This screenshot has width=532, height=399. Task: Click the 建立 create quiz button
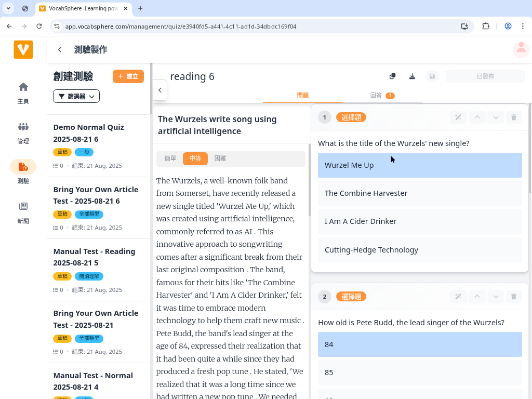128,76
